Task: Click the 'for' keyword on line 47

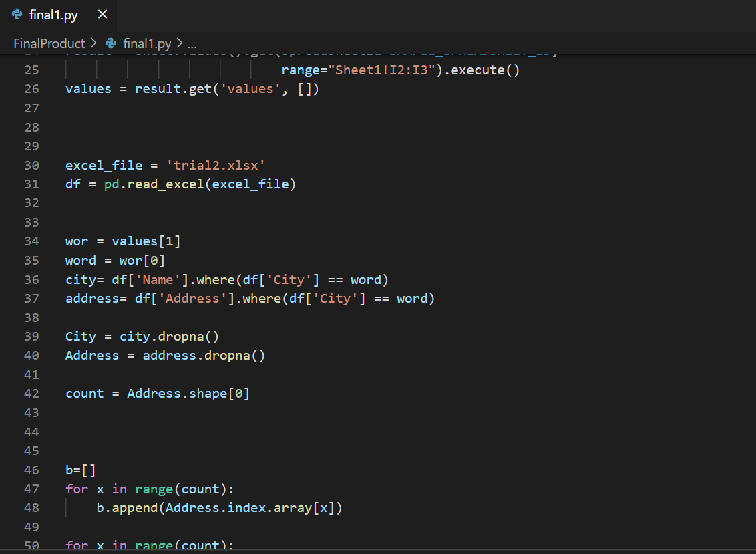Action: coord(77,489)
